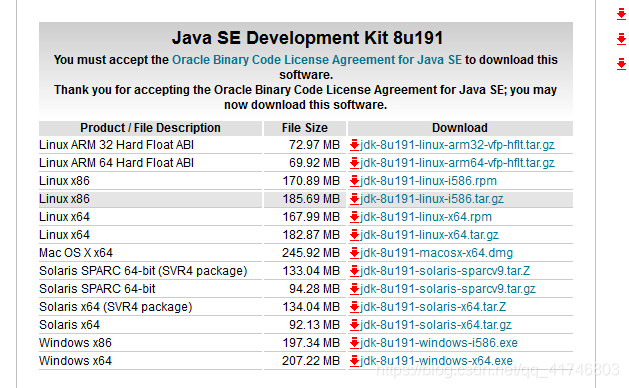Download jdk-8u191-linux-x64.tar.gz file link
629x388 pixels.
pyautogui.click(x=430, y=235)
